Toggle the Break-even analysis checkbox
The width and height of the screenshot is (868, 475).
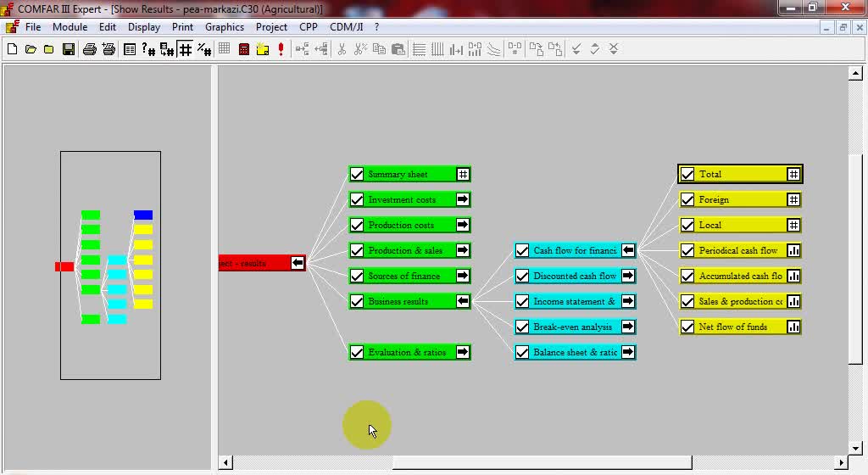[x=522, y=327]
